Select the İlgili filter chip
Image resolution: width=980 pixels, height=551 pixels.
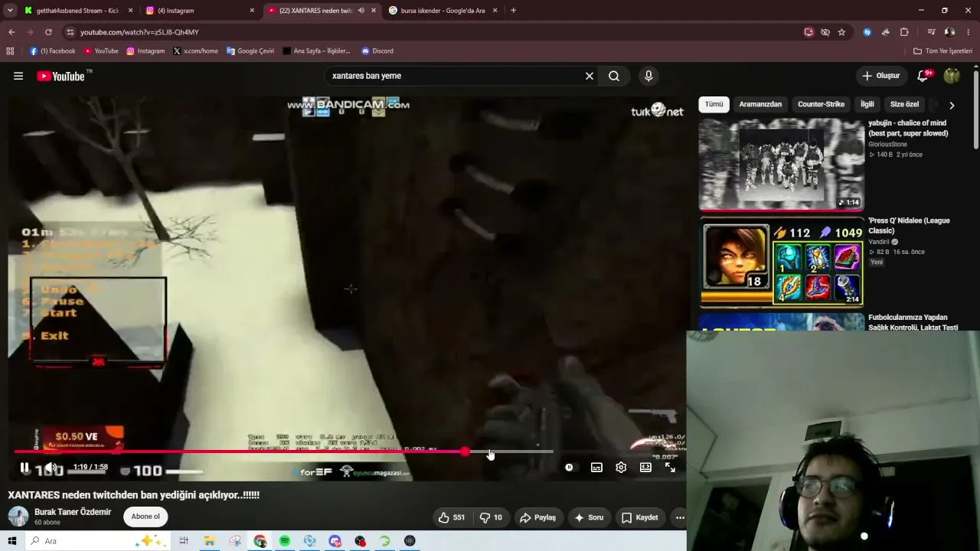point(867,104)
